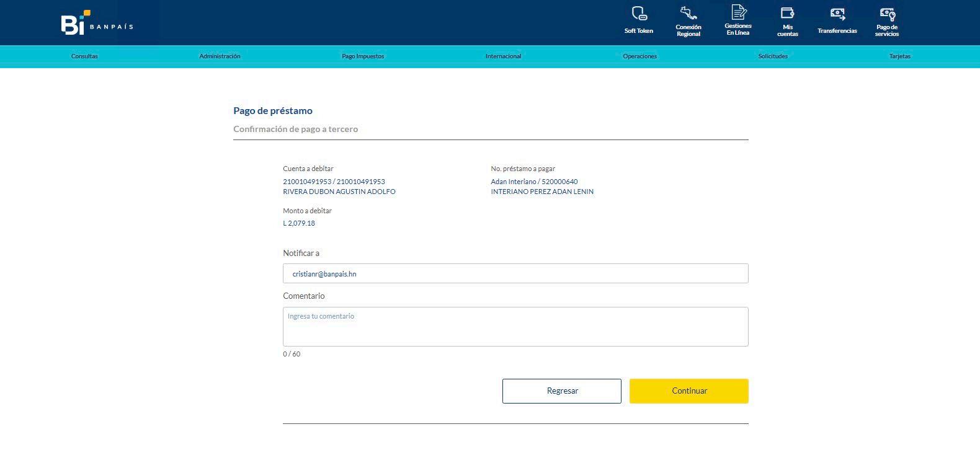Open the Administración menu

[x=220, y=56]
